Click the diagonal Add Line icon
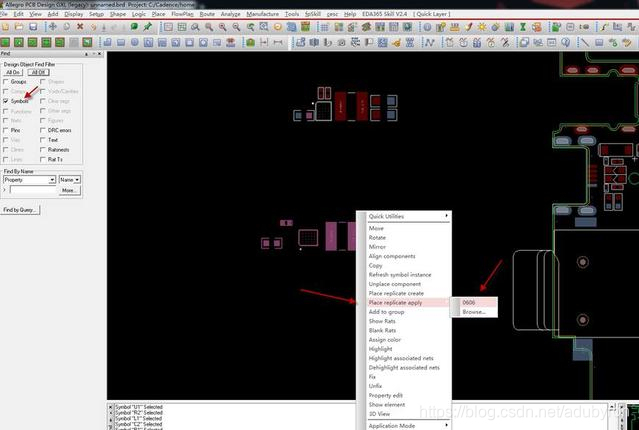The width and height of the screenshot is (639, 430). tap(585, 42)
